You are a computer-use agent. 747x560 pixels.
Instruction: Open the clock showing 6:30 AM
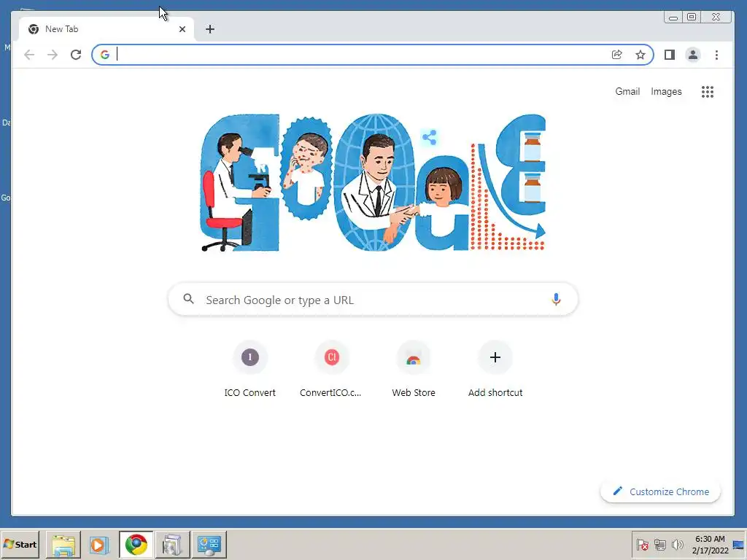pyautogui.click(x=710, y=545)
